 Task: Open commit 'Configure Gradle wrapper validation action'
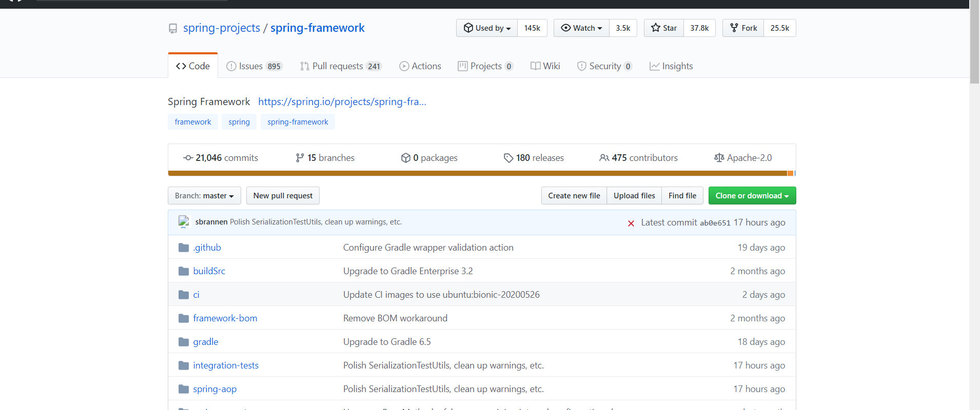click(428, 248)
